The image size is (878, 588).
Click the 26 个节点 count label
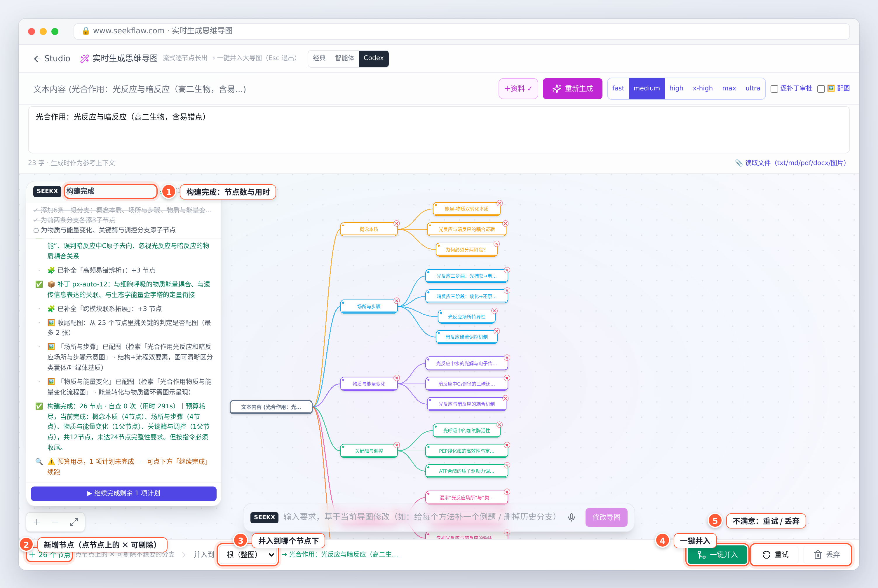coord(50,555)
